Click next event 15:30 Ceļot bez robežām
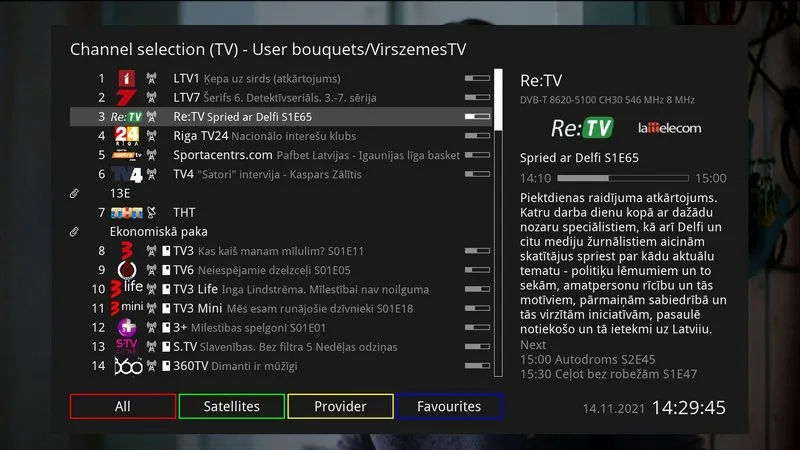 click(x=608, y=374)
